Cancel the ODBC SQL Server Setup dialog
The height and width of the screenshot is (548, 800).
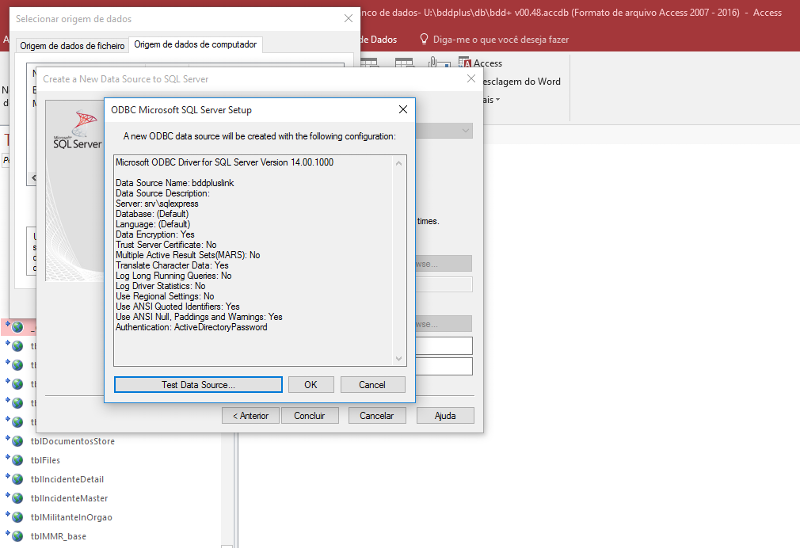tap(372, 385)
